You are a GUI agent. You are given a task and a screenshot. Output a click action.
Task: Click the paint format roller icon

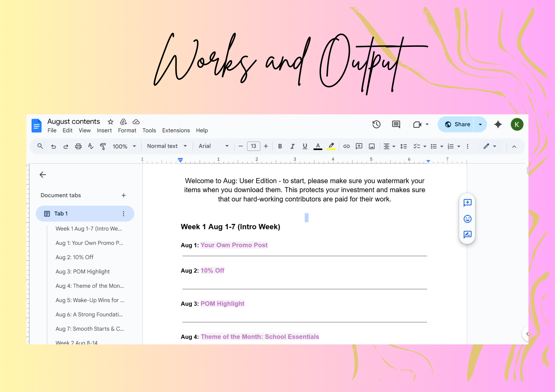coord(103,146)
